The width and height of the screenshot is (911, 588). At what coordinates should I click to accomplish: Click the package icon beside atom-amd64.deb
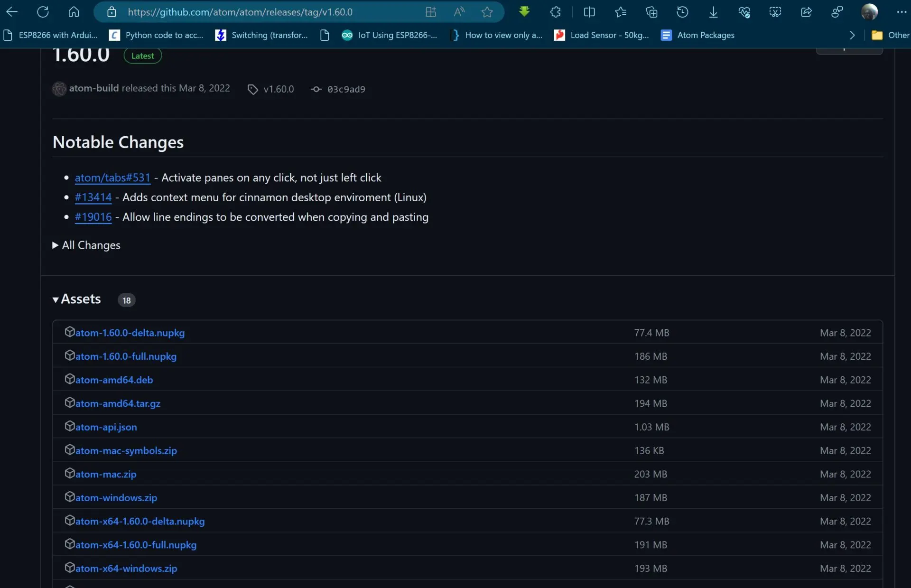click(x=70, y=379)
